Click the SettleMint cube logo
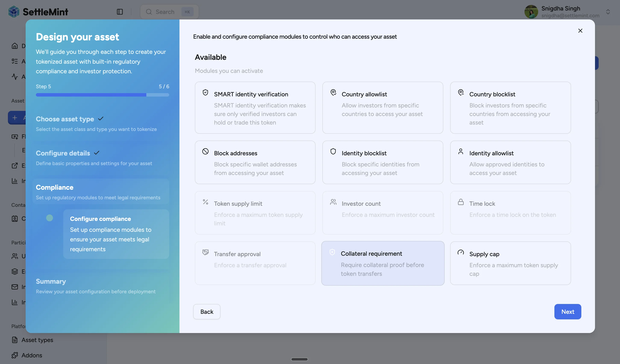The image size is (620, 364). tap(14, 12)
